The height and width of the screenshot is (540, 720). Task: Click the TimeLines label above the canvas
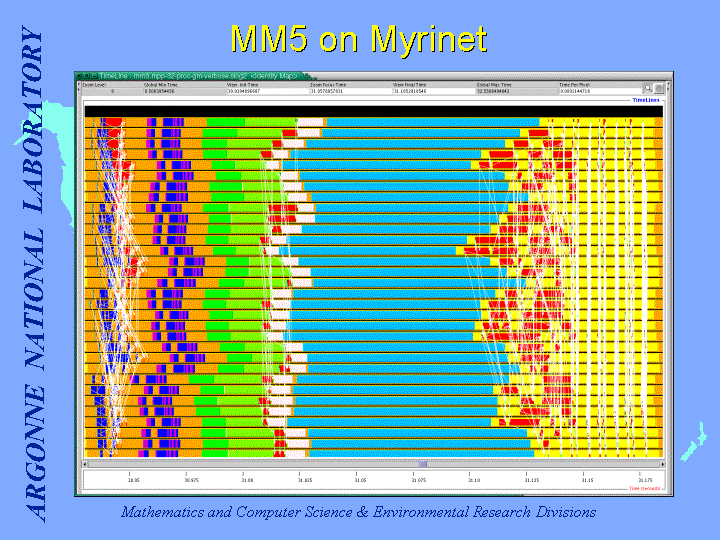click(x=646, y=100)
